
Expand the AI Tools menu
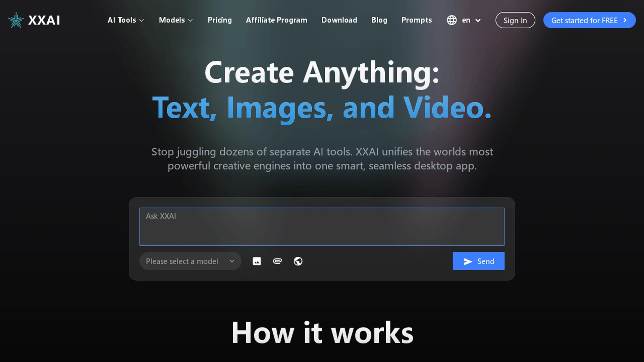click(126, 20)
